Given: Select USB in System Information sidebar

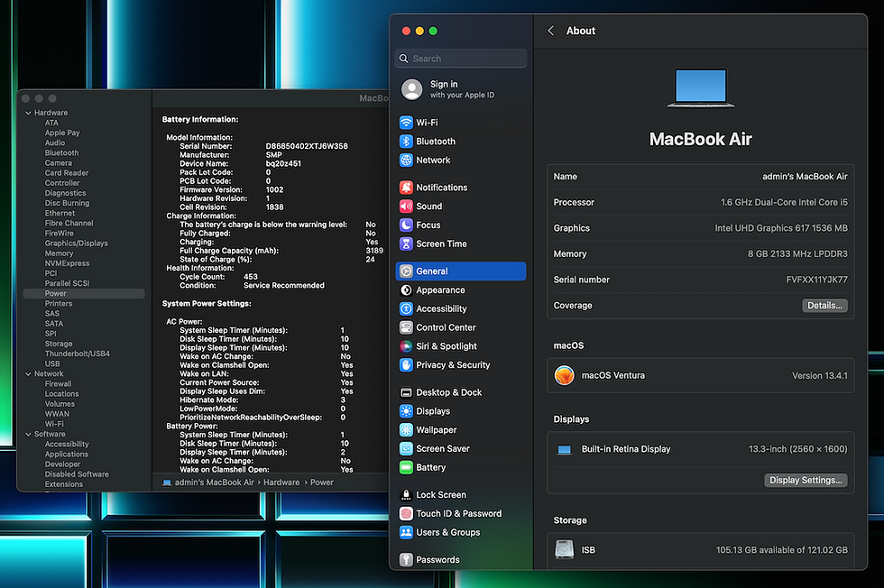Looking at the screenshot, I should click(52, 364).
